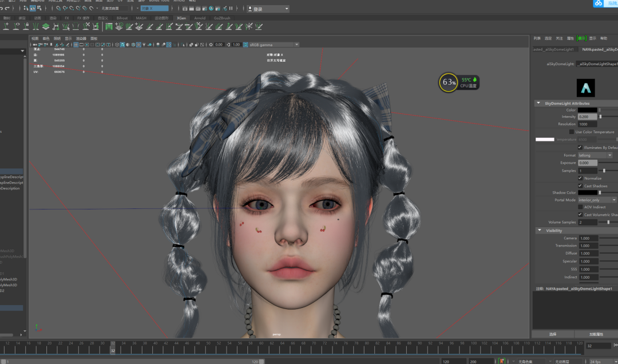Click the highlighted select by object icon
This screenshot has height=364, width=618.
click(x=33, y=8)
